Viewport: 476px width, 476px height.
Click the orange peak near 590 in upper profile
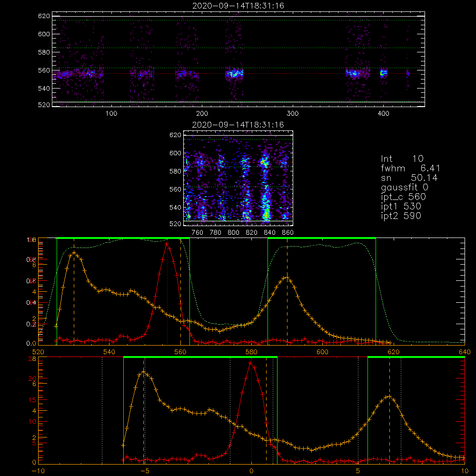click(x=287, y=277)
